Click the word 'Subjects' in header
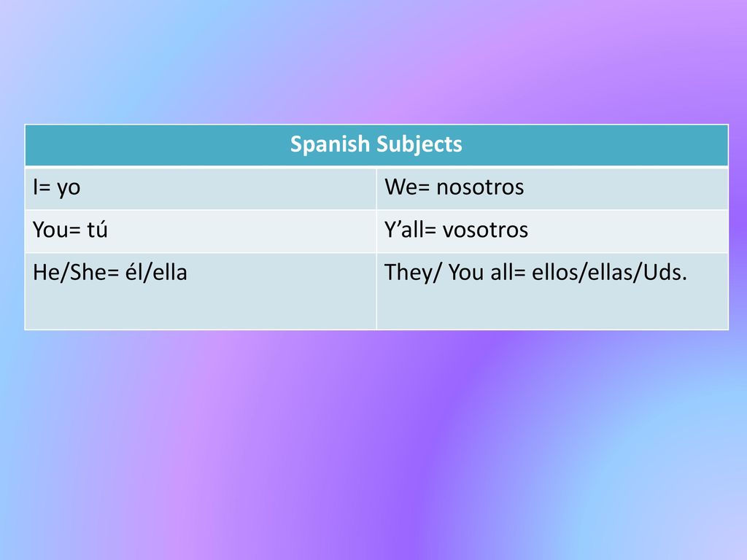The height and width of the screenshot is (560, 747). click(x=419, y=144)
